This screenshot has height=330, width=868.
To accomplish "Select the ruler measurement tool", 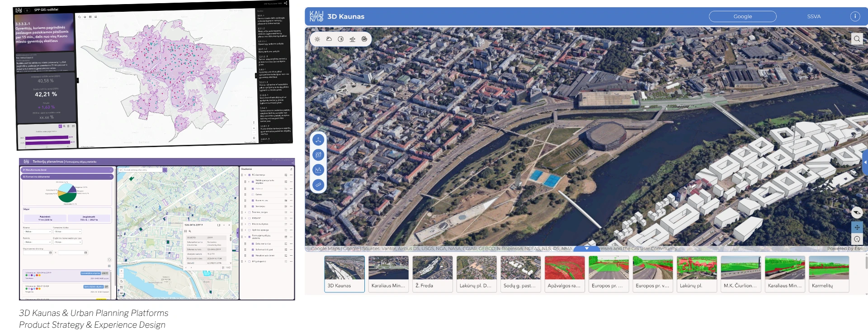I will pyautogui.click(x=318, y=185).
